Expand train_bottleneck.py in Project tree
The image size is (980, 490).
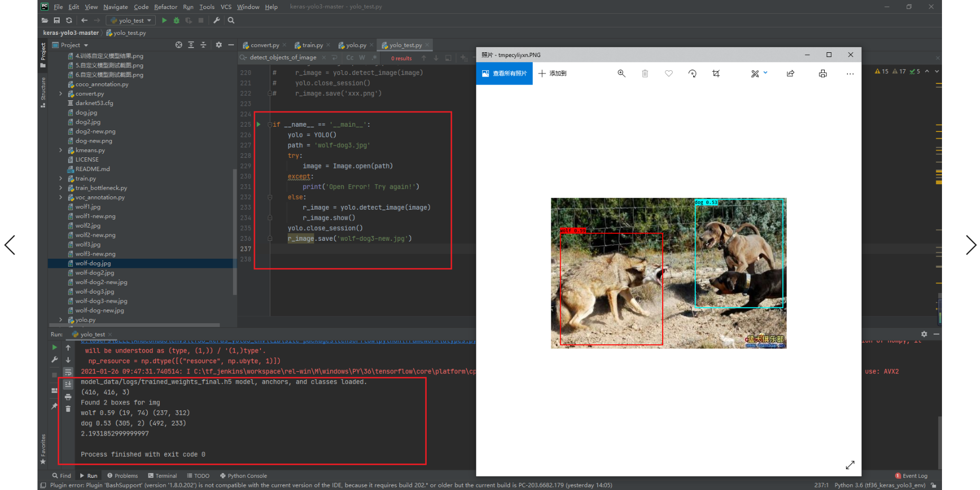click(61, 188)
